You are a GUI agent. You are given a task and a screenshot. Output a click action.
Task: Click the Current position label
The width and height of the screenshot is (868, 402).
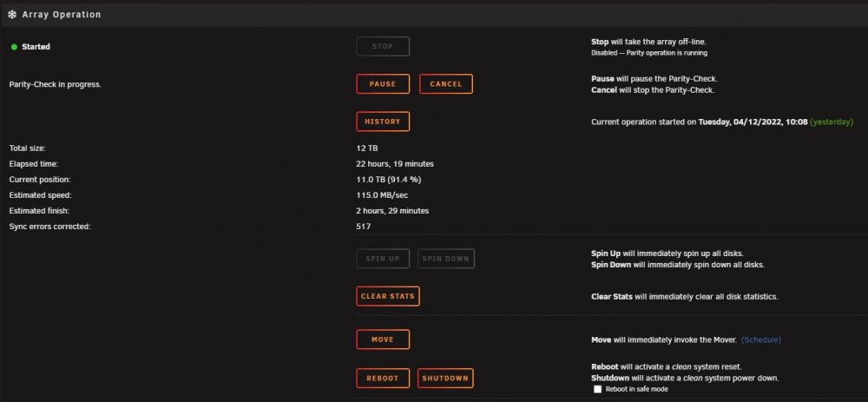click(x=41, y=180)
